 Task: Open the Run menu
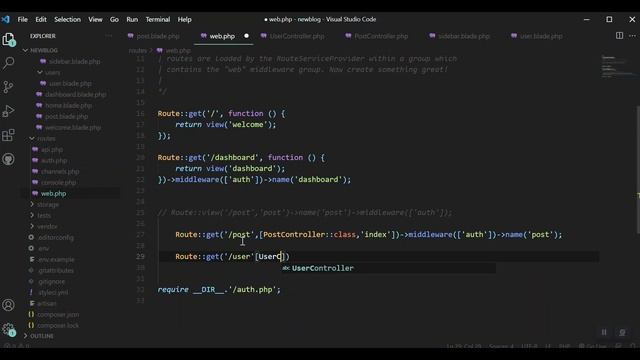[132, 19]
